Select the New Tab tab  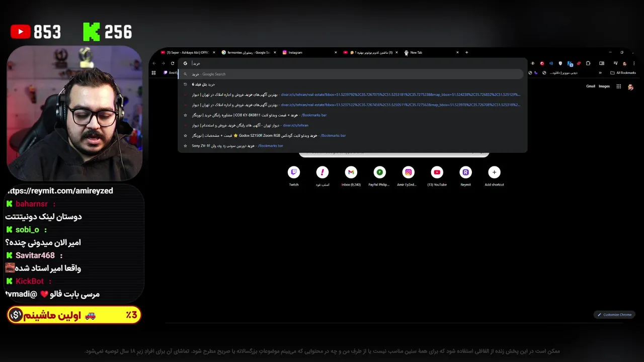[431, 52]
